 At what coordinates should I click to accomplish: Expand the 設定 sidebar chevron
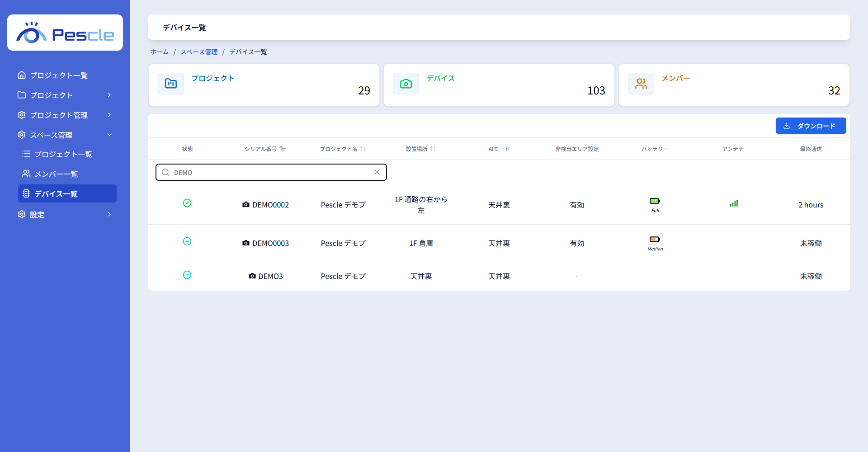[x=109, y=214]
